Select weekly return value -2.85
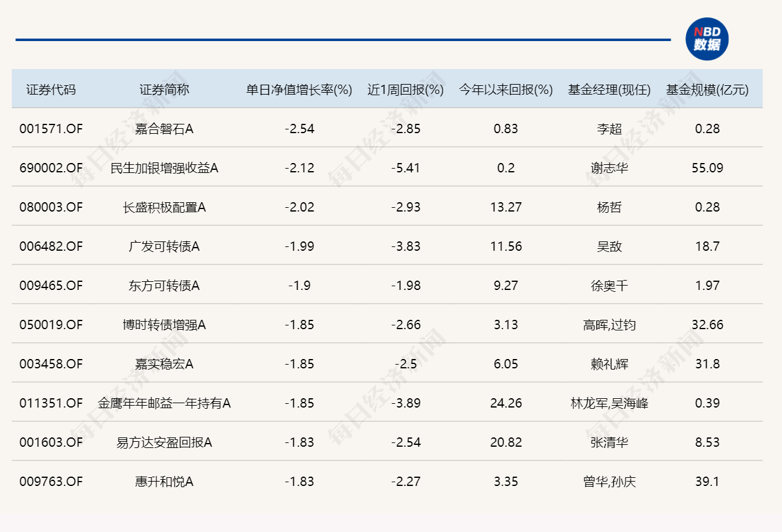 pyautogui.click(x=406, y=129)
